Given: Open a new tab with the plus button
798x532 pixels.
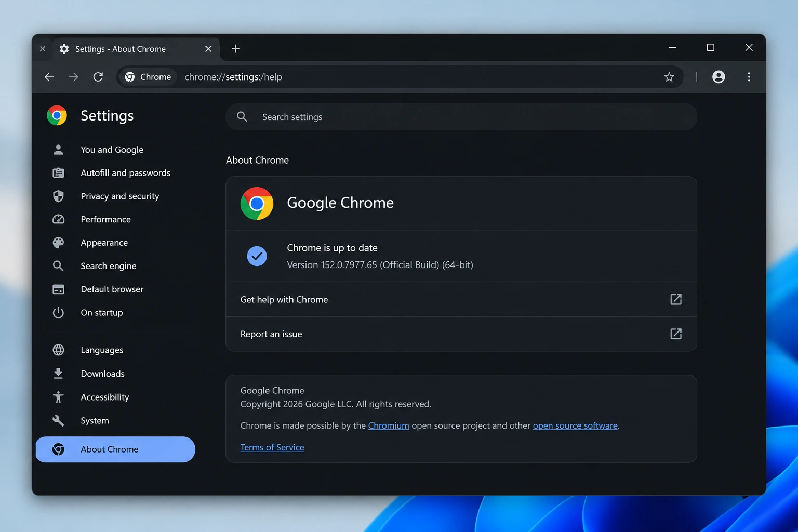Looking at the screenshot, I should point(235,48).
